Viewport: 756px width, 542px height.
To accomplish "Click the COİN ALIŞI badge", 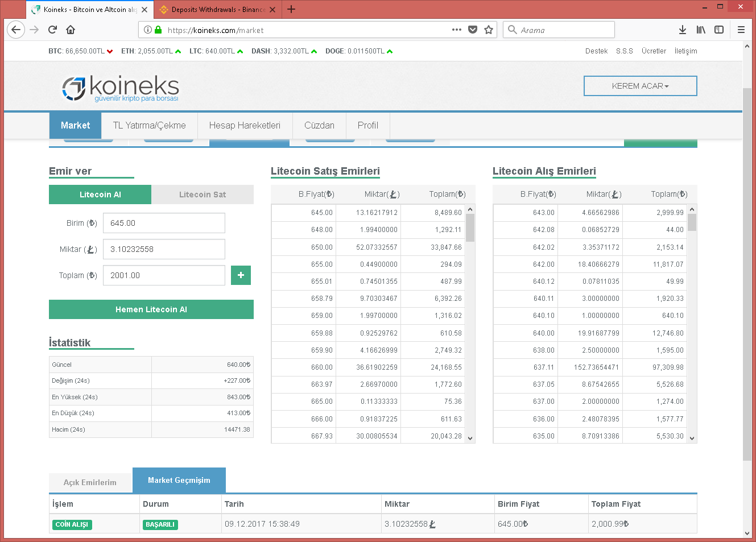I will [72, 524].
